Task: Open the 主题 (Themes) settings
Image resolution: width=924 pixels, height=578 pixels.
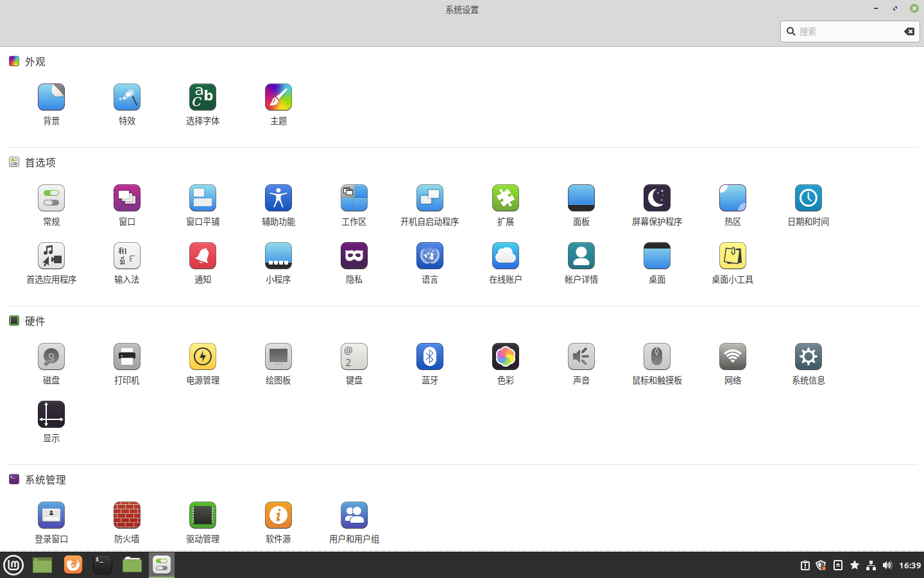Action: [278, 105]
